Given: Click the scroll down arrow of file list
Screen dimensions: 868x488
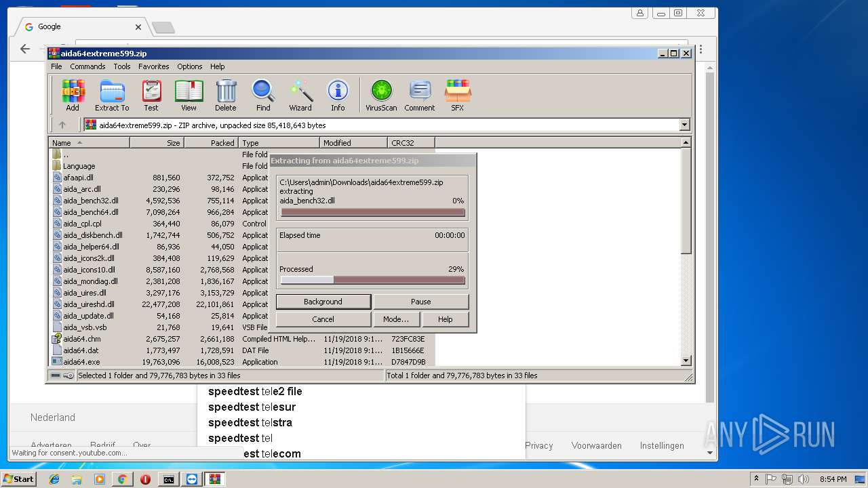Looking at the screenshot, I should (686, 361).
